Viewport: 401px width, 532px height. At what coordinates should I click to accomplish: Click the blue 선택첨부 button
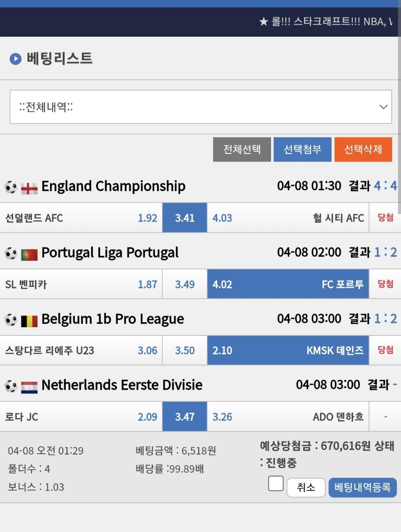(x=303, y=149)
